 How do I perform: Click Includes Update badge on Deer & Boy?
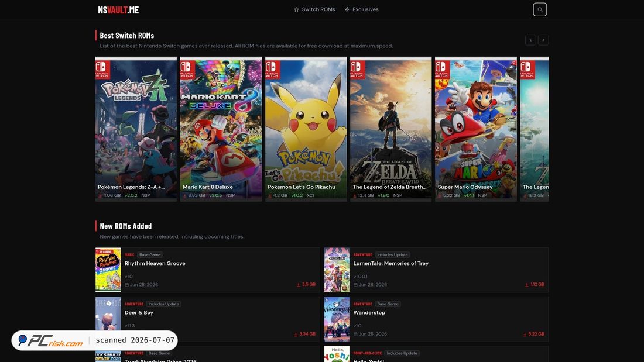coord(163,304)
